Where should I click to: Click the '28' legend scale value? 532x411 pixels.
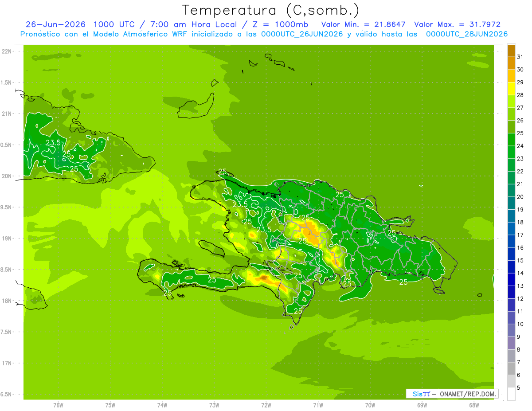(x=520, y=95)
